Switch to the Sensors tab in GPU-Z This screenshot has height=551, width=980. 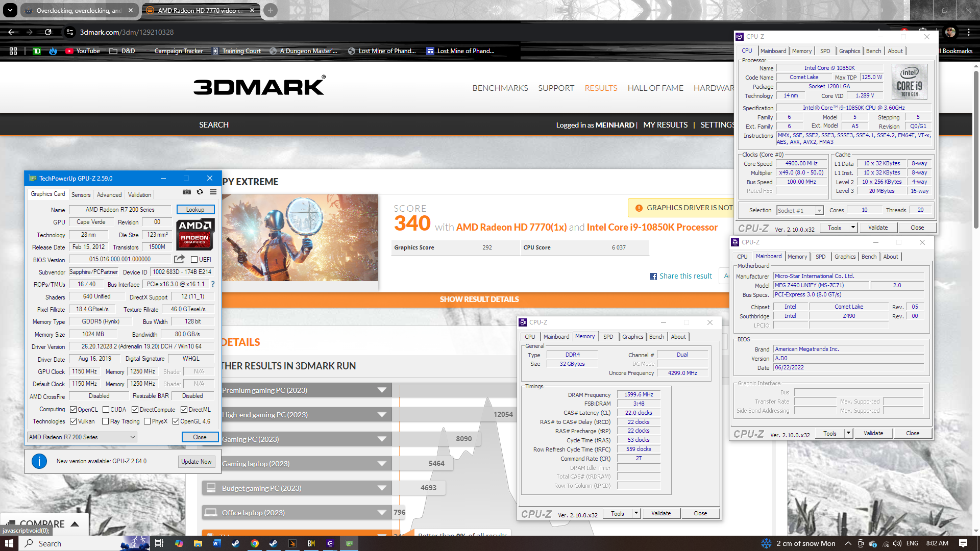click(x=81, y=195)
